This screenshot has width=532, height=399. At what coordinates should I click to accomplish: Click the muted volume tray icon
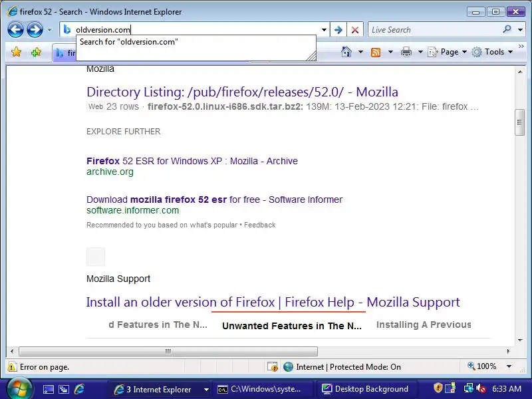click(x=481, y=388)
